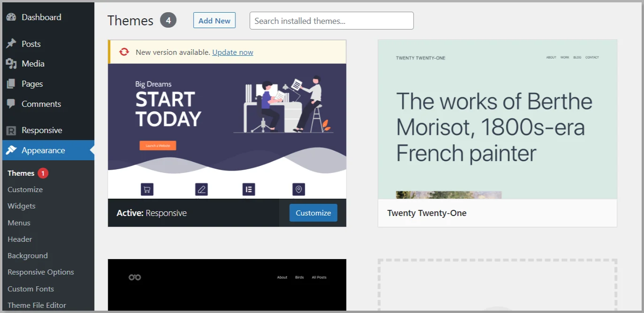Click the Comments speech bubble icon
The width and height of the screenshot is (644, 313).
pos(11,104)
